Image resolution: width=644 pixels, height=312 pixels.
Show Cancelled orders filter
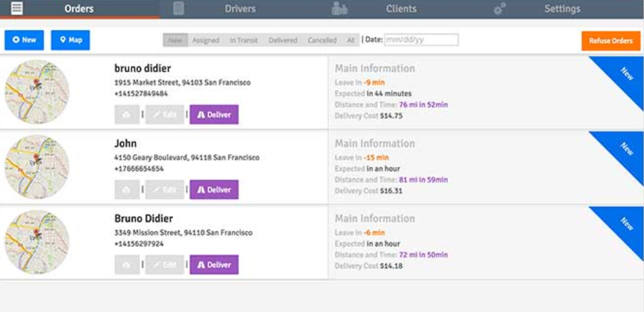pyautogui.click(x=322, y=40)
